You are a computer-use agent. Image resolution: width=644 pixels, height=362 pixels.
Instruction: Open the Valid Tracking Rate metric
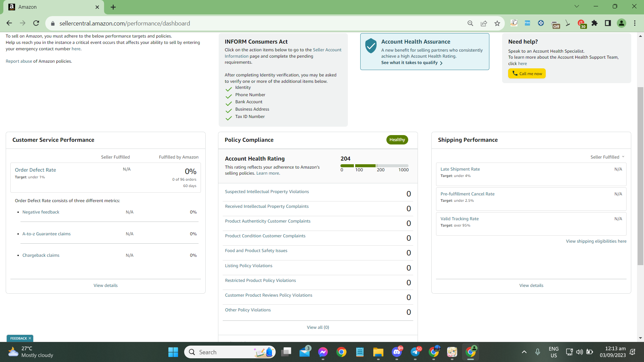pos(460,219)
